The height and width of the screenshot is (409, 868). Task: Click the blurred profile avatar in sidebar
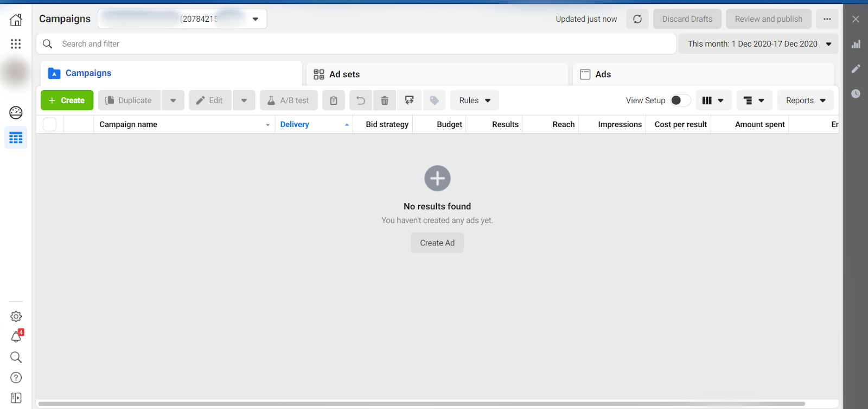[16, 72]
